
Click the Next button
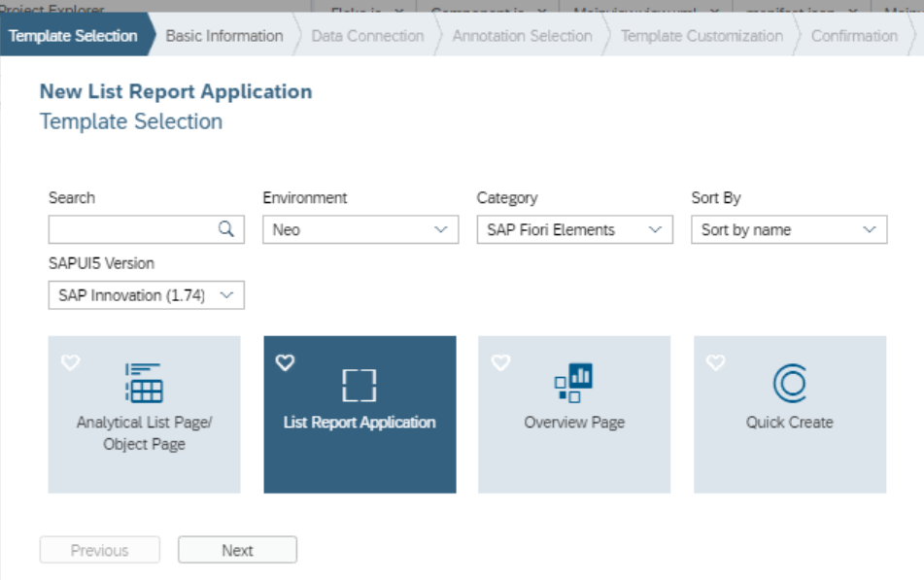[237, 550]
